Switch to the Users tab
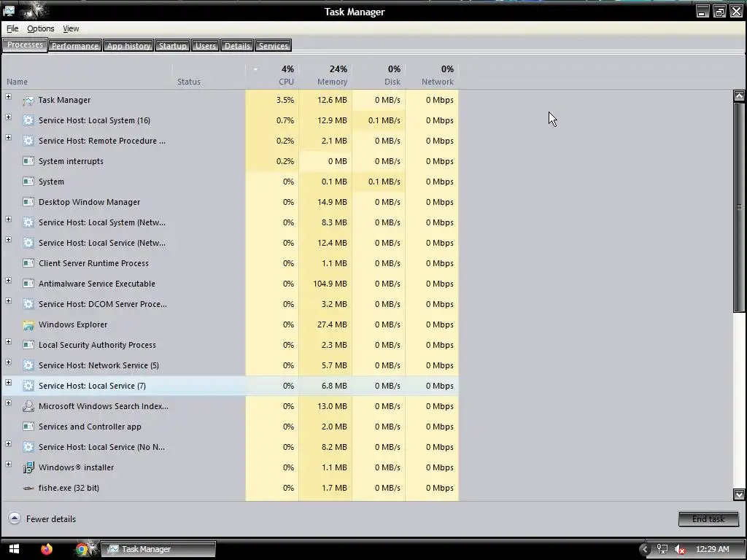The width and height of the screenshot is (747, 560). 205,46
